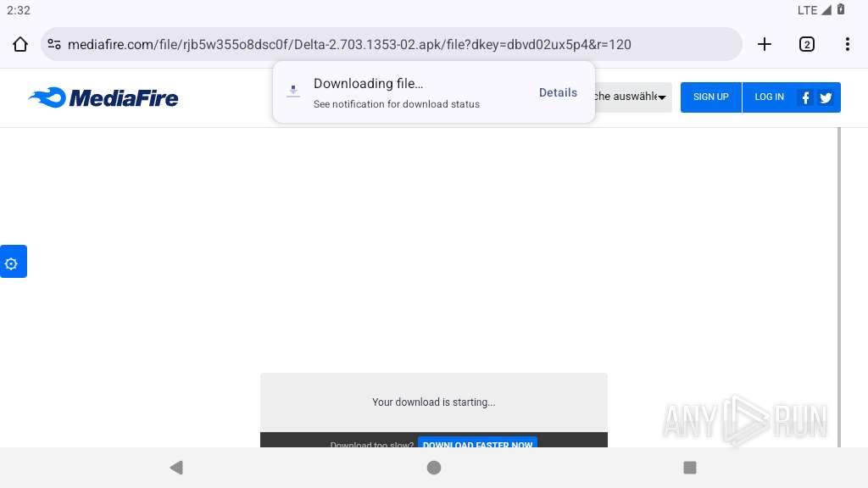Open Chrome three-dot overflow menu
Viewport: 868px width, 488px height.
pyautogui.click(x=848, y=44)
